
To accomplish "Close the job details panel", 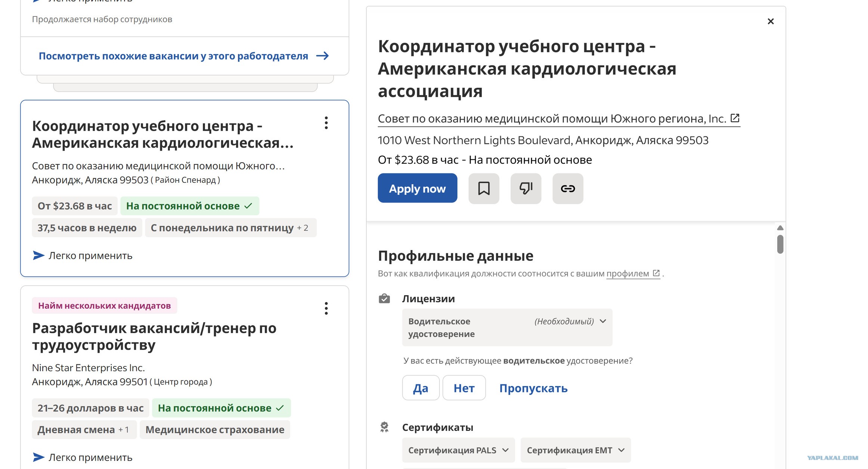I will click(x=771, y=21).
